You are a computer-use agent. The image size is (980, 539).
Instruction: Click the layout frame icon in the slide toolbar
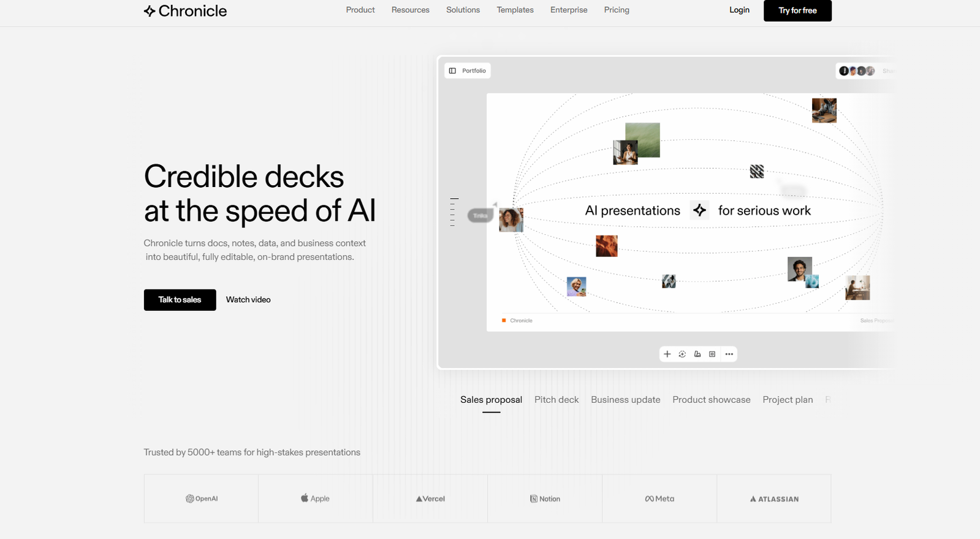(x=712, y=354)
